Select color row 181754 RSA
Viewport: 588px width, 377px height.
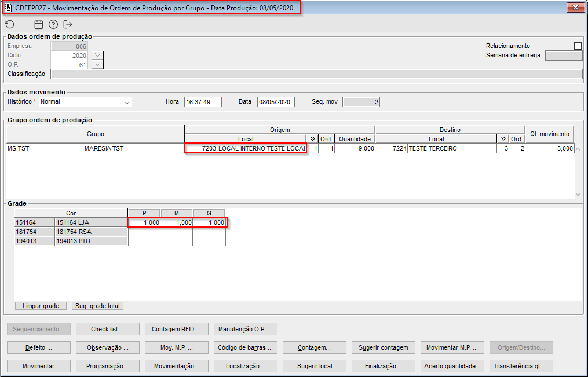pos(71,232)
